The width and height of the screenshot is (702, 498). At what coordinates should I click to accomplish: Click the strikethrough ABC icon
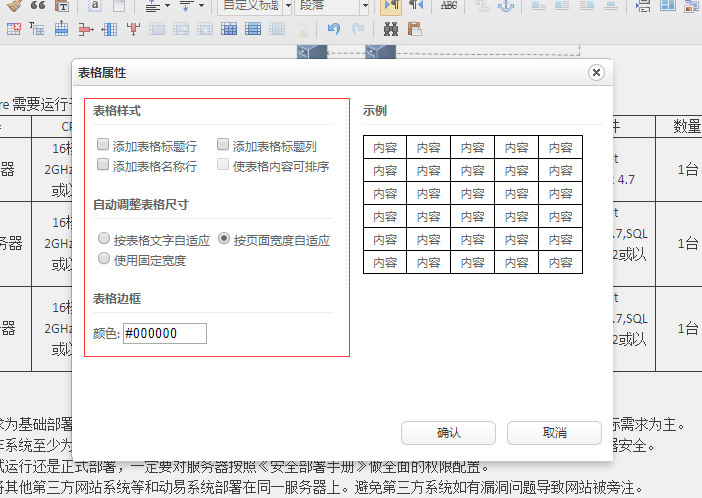[x=449, y=6]
